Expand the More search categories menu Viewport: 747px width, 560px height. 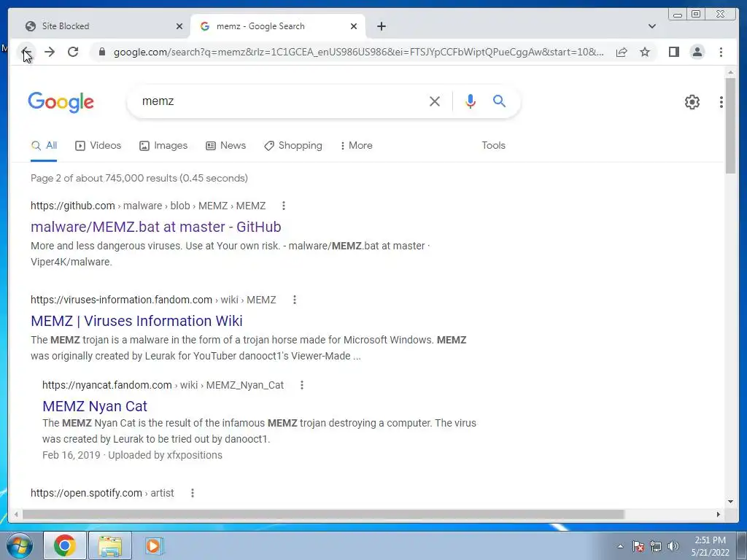(x=356, y=146)
